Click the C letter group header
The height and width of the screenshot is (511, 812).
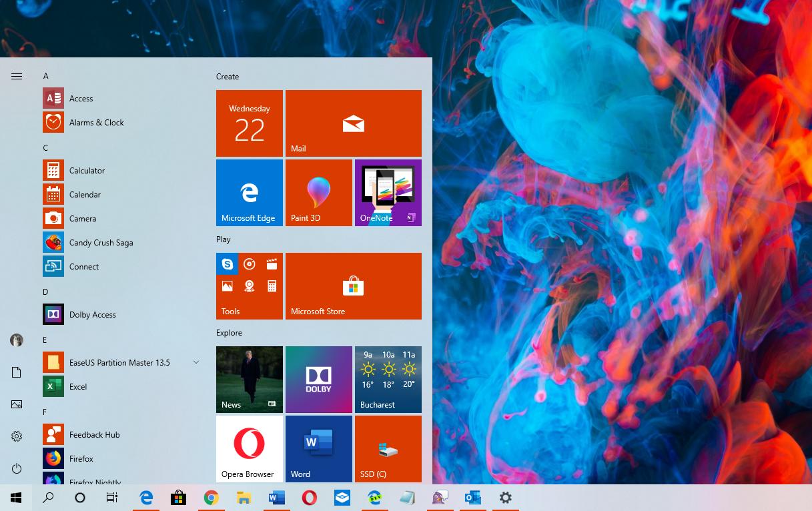click(46, 148)
